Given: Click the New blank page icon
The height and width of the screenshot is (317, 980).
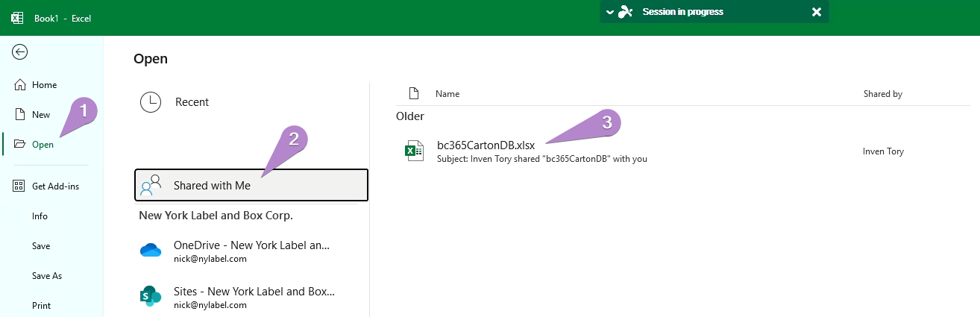Looking at the screenshot, I should 20,115.
